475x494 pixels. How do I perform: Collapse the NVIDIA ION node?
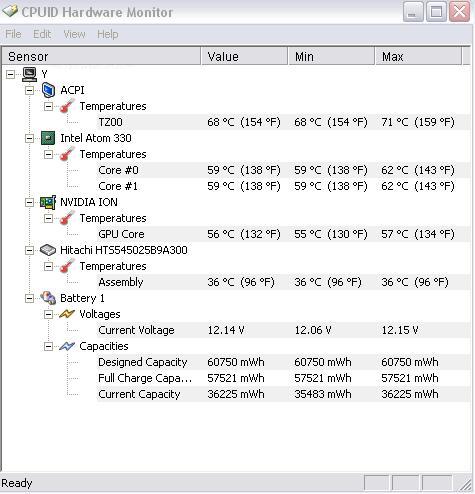tap(29, 202)
